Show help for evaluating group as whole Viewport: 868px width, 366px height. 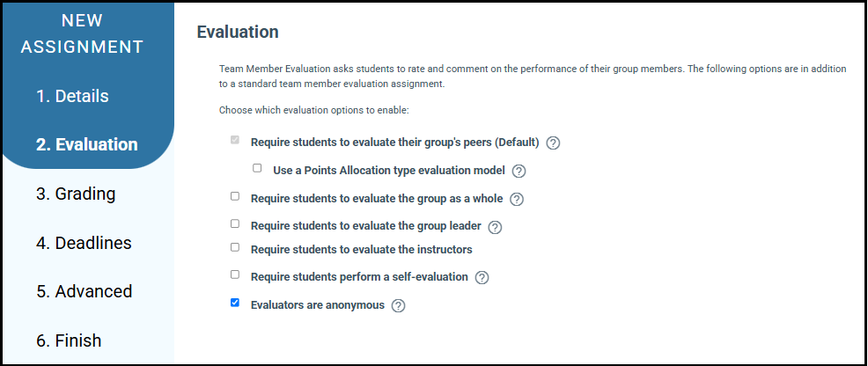tap(517, 199)
